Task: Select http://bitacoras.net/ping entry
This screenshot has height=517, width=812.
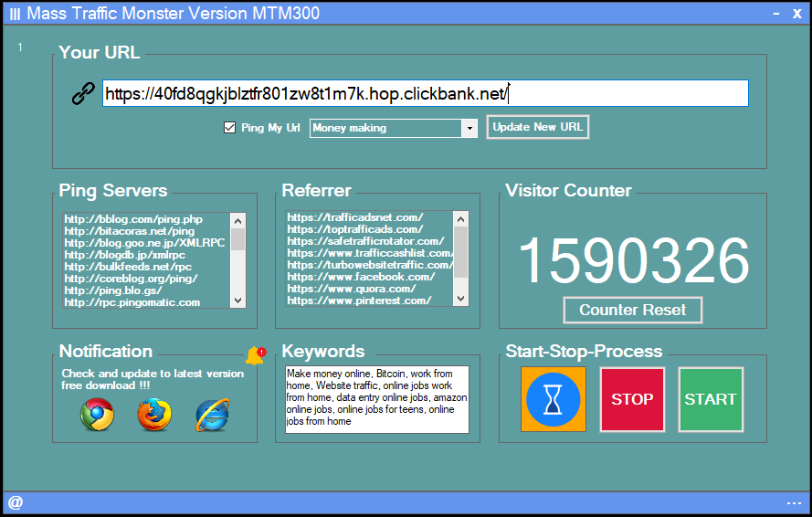Action: (x=130, y=231)
